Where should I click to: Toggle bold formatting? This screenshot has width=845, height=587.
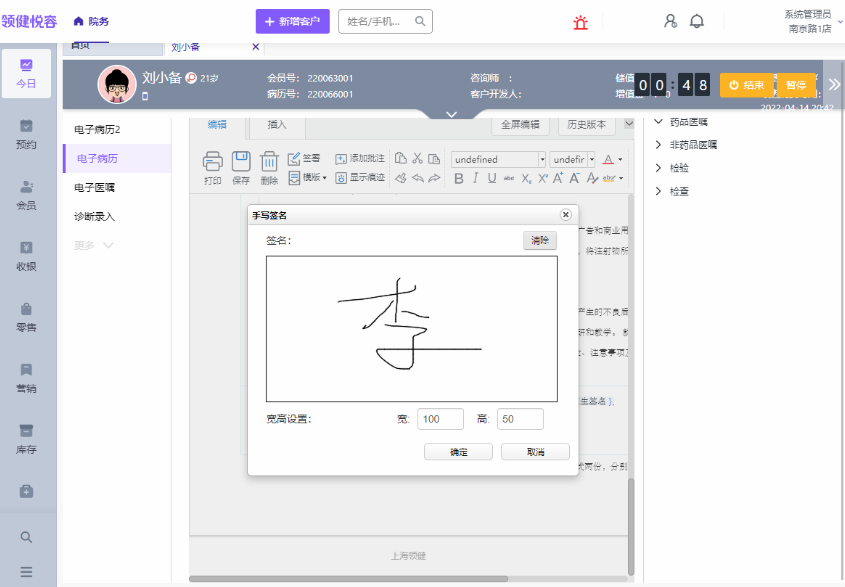pos(459,178)
